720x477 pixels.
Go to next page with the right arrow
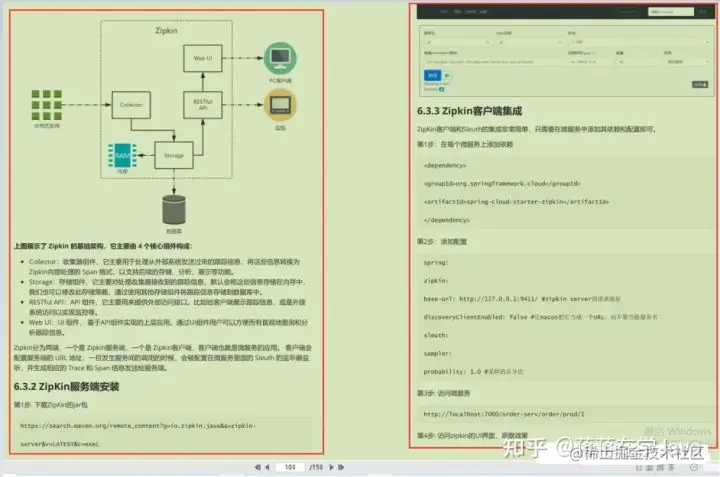pyautogui.click(x=332, y=467)
